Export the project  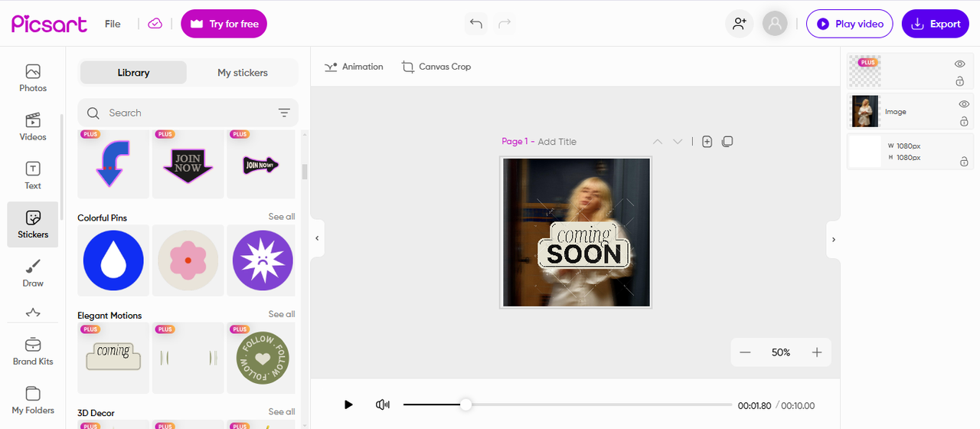[935, 24]
